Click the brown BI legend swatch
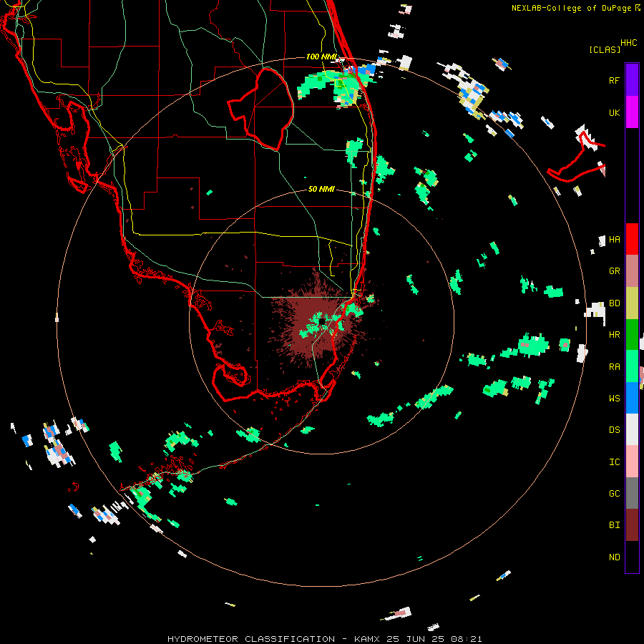644x644 pixels. click(632, 525)
